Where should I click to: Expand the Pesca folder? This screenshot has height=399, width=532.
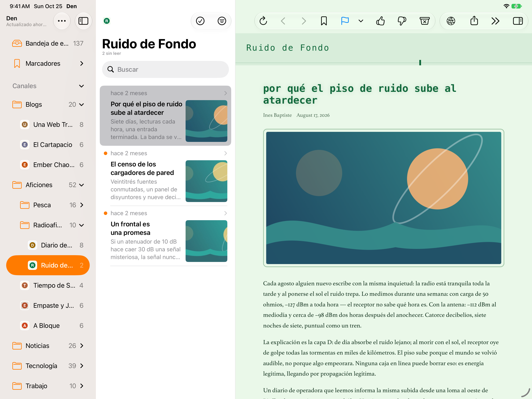point(82,205)
